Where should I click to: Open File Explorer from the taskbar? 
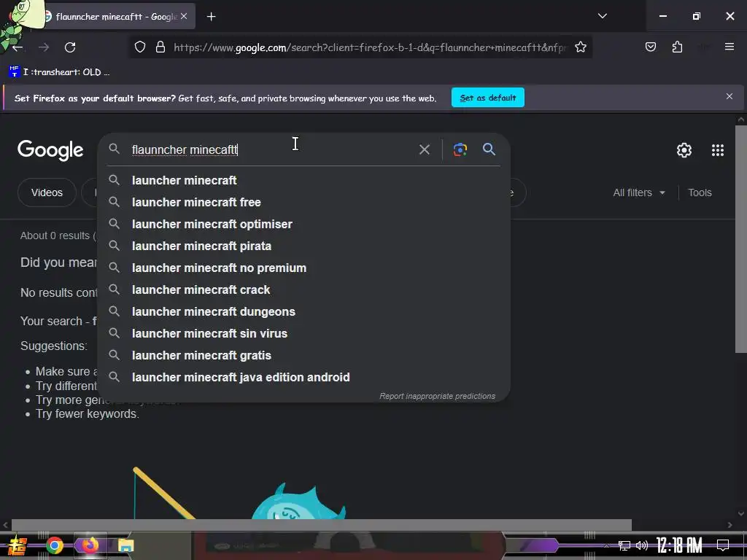[x=125, y=545]
